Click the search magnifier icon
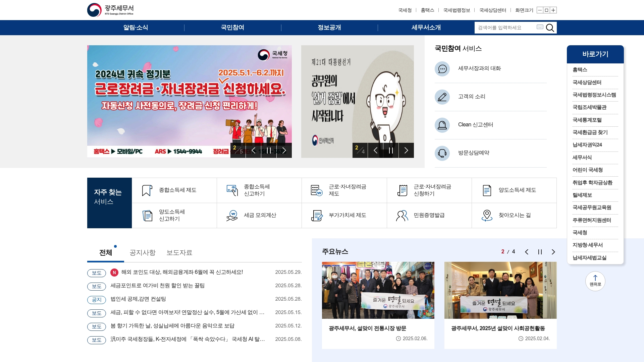The height and width of the screenshot is (362, 644). 550,27
